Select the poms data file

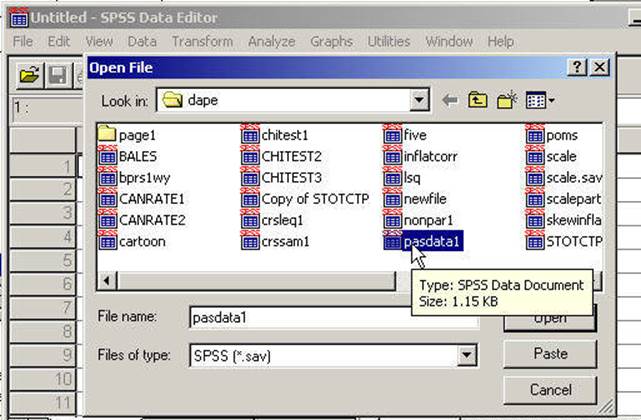pyautogui.click(x=552, y=135)
